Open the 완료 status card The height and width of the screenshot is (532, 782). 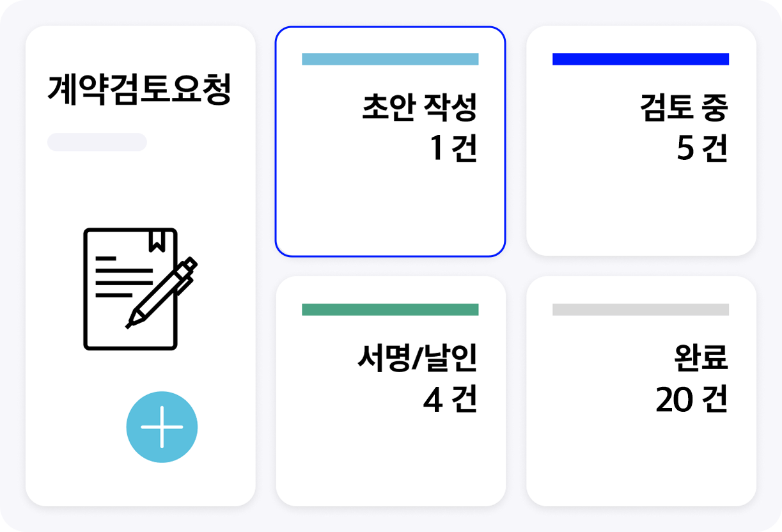click(641, 391)
